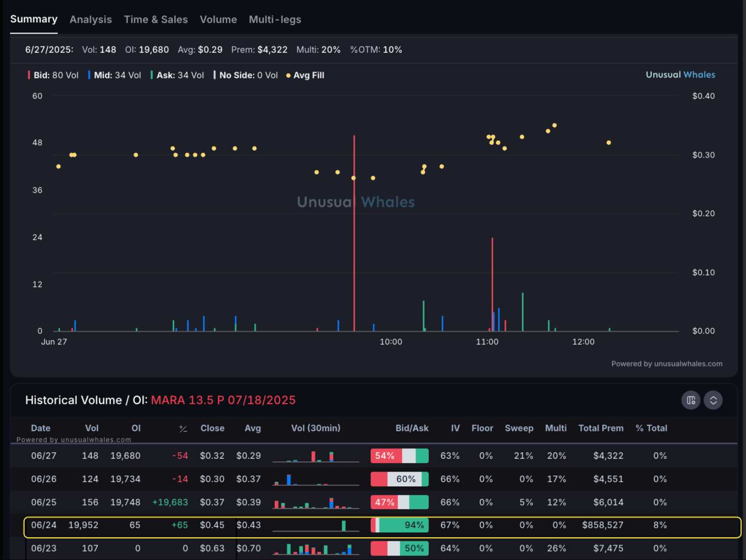Sort by the Close column header

point(212,428)
